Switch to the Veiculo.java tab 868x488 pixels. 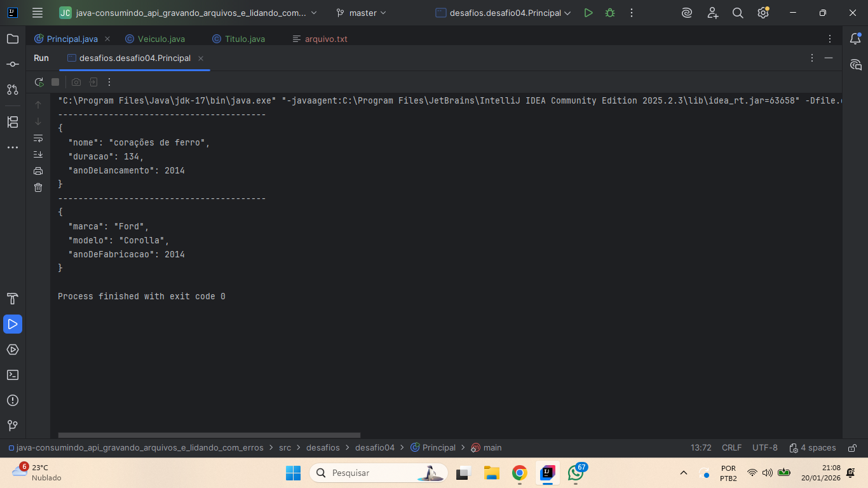[161, 39]
